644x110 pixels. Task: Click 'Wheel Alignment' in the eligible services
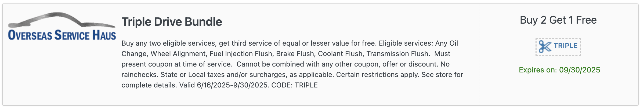click(178, 54)
